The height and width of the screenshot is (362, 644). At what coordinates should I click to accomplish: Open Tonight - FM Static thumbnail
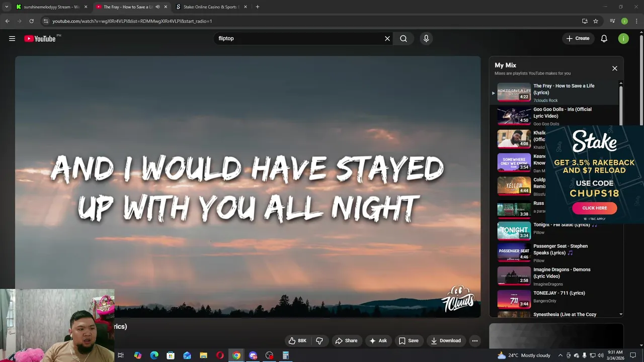[x=514, y=230]
